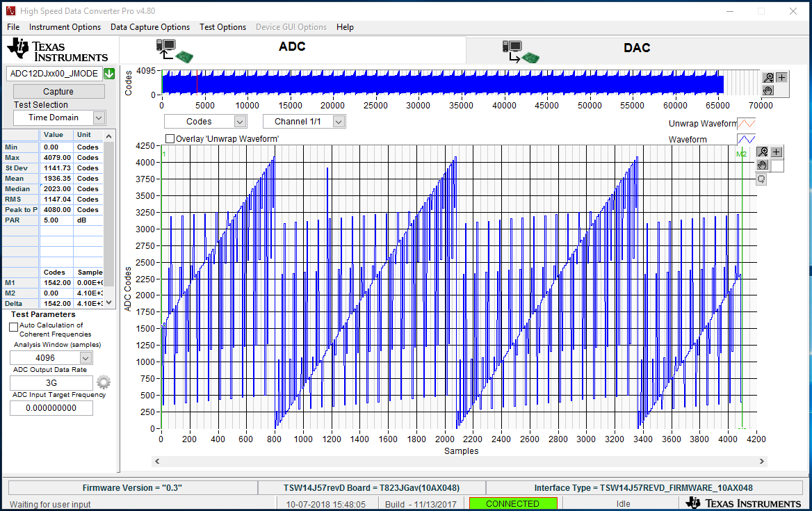Click the marker reset icon below hand tool
This screenshot has height=511, width=812.
coord(761,179)
